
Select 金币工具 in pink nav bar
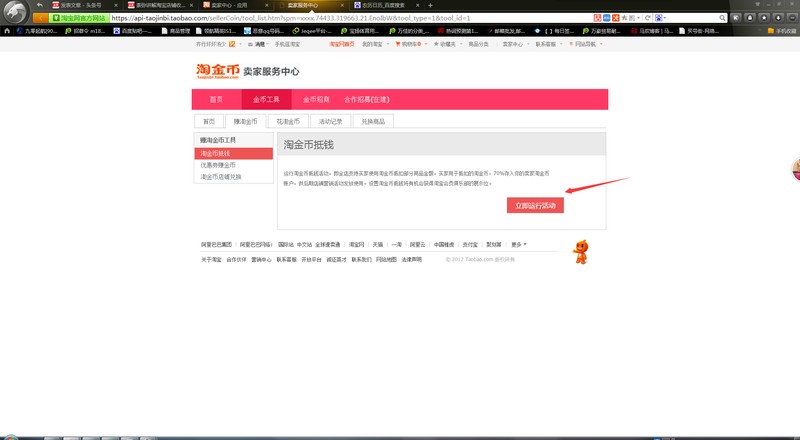(x=266, y=100)
